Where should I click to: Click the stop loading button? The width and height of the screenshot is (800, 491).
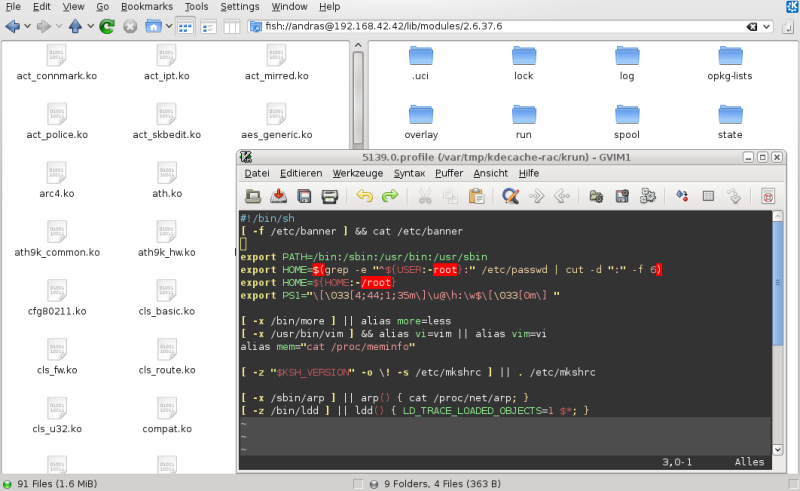[130, 26]
